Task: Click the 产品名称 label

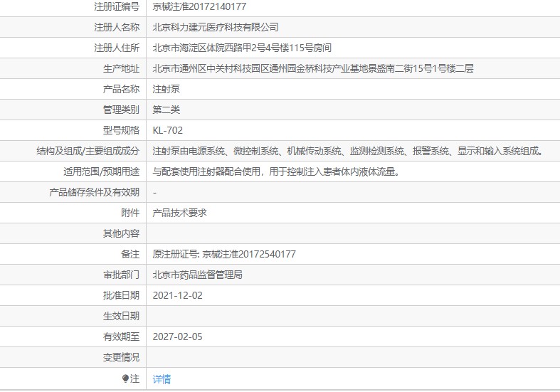Action: pos(122,89)
